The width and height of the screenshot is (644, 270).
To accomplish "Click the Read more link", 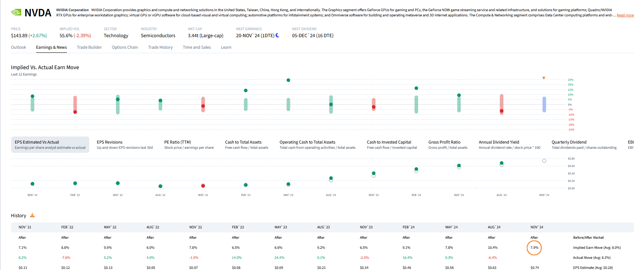I will pyautogui.click(x=625, y=15).
